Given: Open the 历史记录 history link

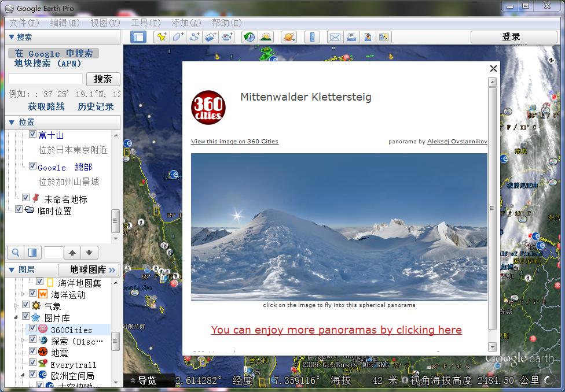Looking at the screenshot, I should 96,106.
